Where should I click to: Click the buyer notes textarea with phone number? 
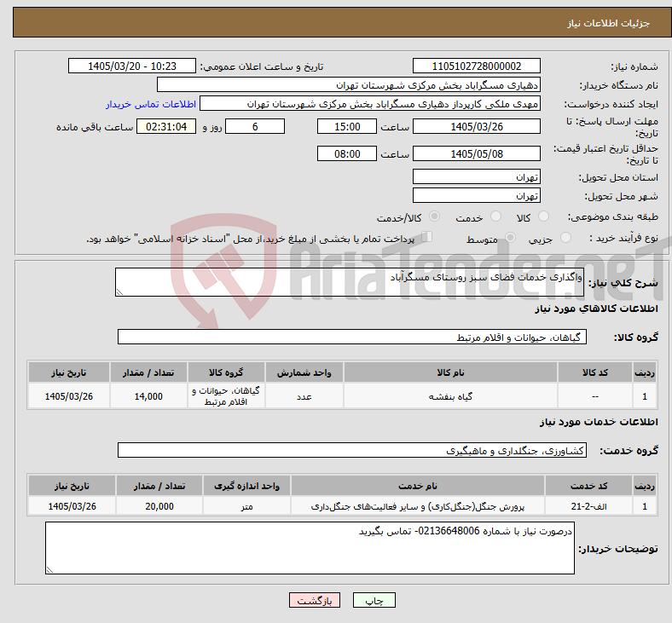pos(310,548)
